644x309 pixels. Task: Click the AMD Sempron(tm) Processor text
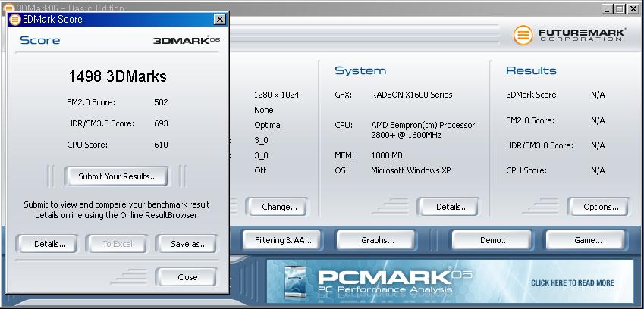[x=423, y=125]
